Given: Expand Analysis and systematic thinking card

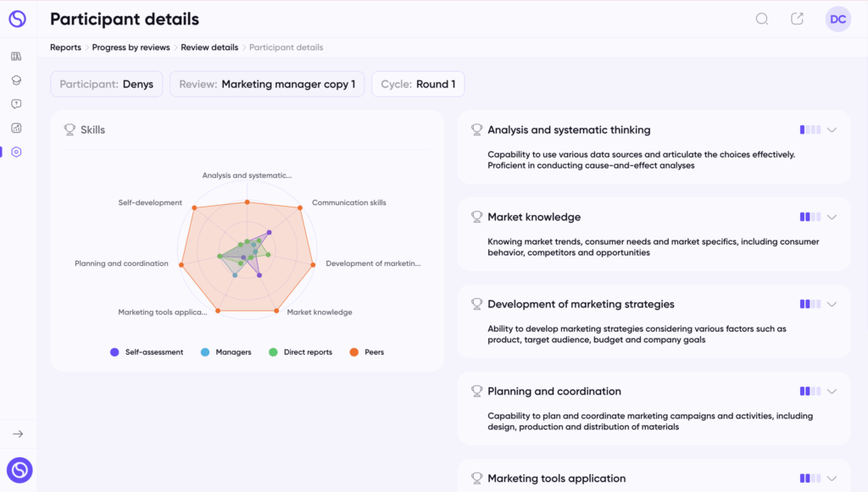Looking at the screenshot, I should (x=832, y=130).
